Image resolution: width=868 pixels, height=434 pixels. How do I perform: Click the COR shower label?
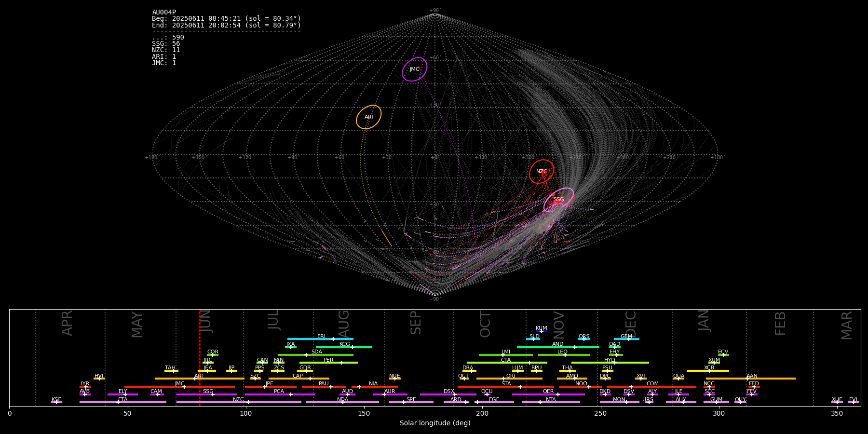213,352
